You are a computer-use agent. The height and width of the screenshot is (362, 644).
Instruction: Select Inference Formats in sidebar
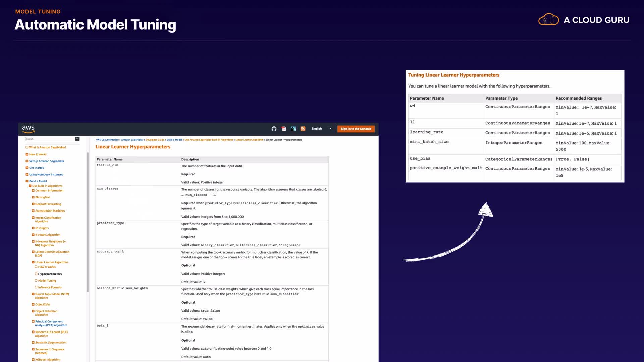pyautogui.click(x=50, y=287)
